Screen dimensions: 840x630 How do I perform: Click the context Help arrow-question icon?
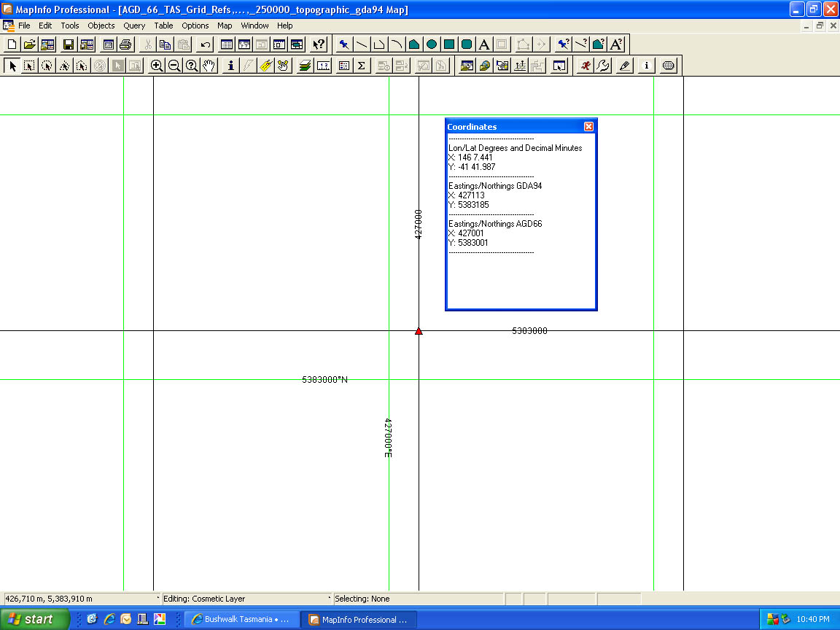[319, 44]
